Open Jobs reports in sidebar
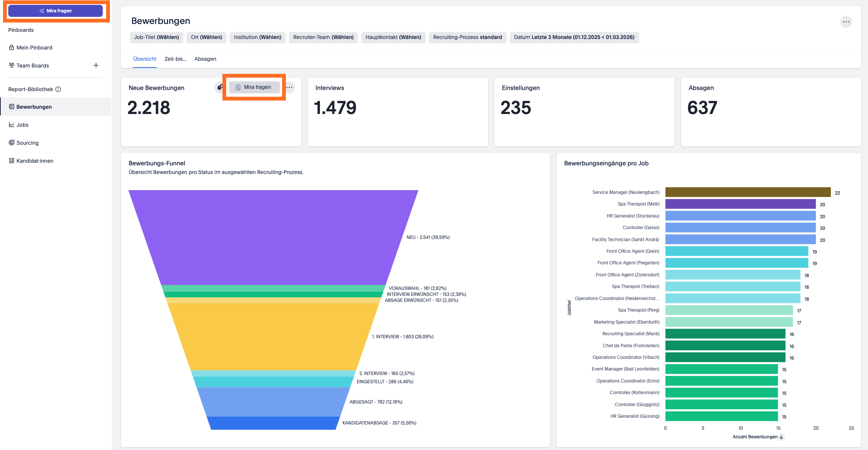 pyautogui.click(x=22, y=125)
